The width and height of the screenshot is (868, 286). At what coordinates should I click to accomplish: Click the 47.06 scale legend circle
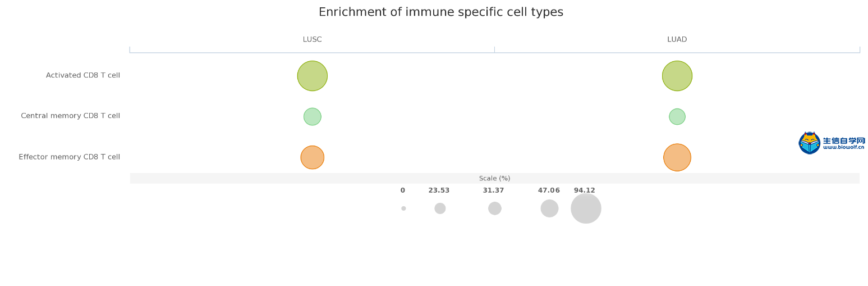[550, 208]
